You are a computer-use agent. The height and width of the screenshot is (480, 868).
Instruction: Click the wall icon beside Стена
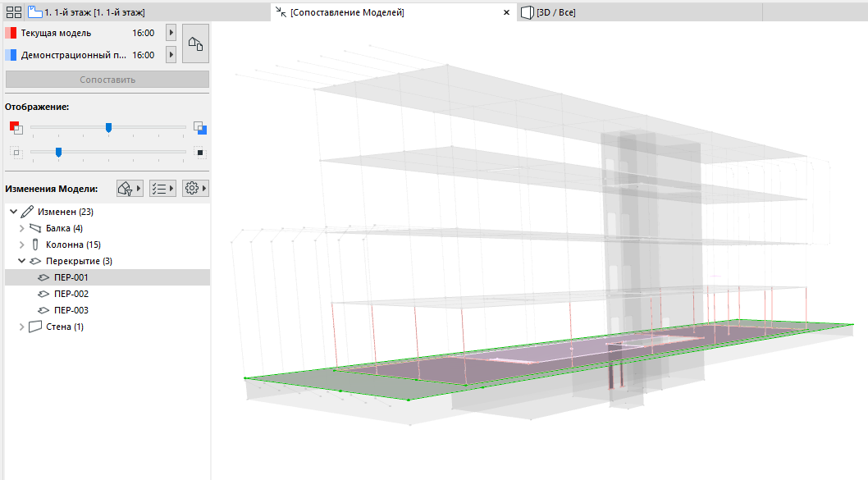click(35, 327)
